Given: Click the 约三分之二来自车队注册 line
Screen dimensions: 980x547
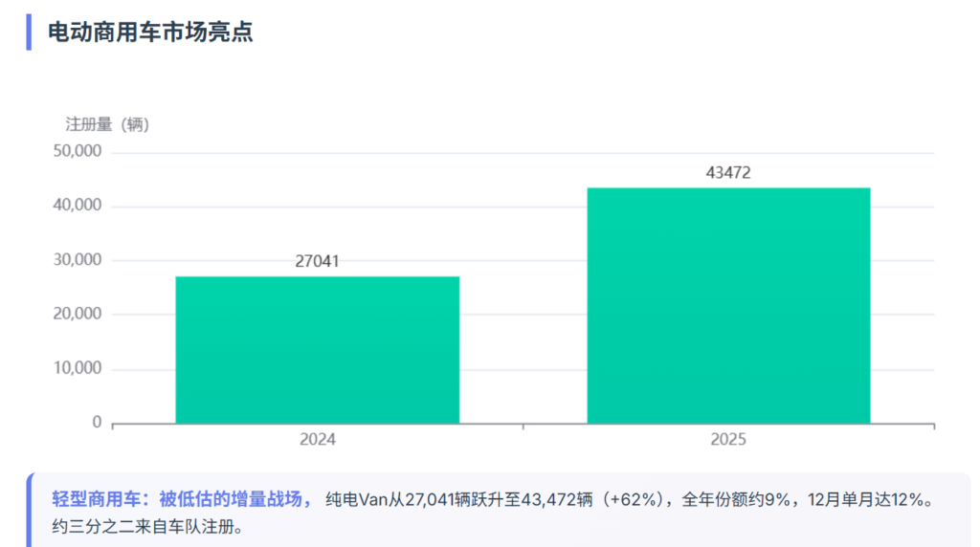Looking at the screenshot, I should coord(147,527).
